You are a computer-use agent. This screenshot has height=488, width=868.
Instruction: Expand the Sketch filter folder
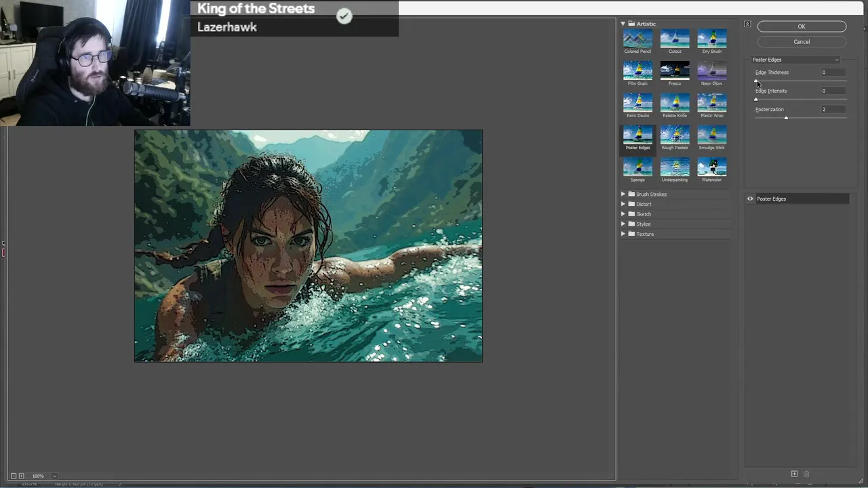623,214
